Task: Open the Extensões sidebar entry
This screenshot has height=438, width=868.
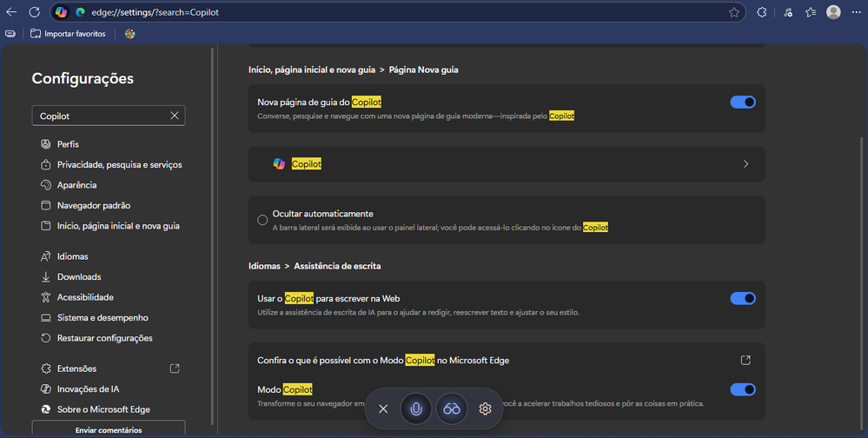Action: (69, 368)
